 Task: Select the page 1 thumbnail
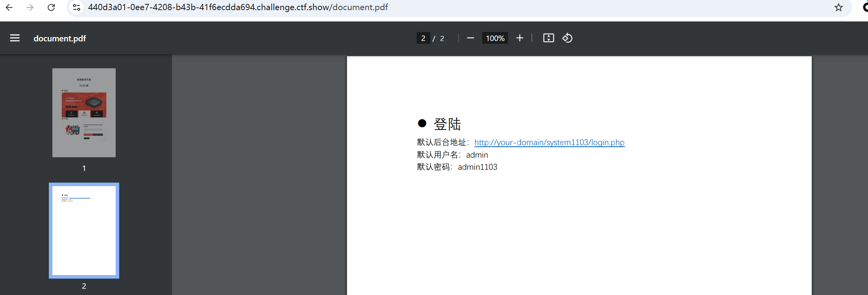84,113
